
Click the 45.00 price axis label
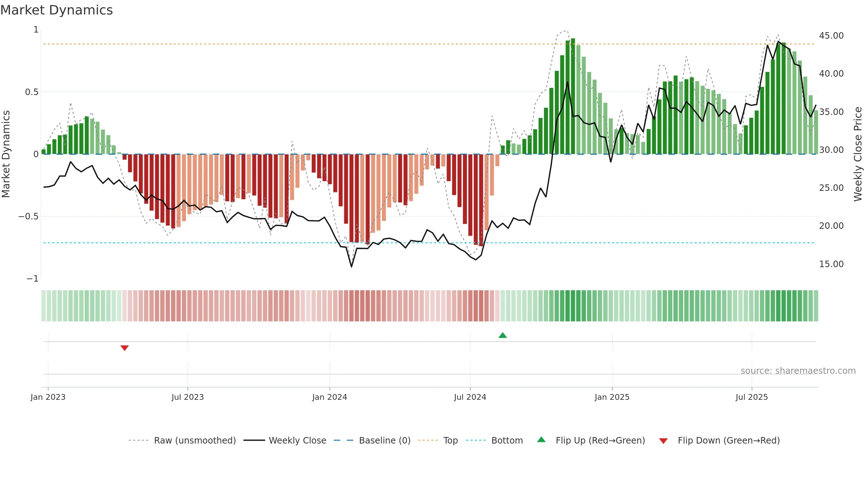point(831,36)
